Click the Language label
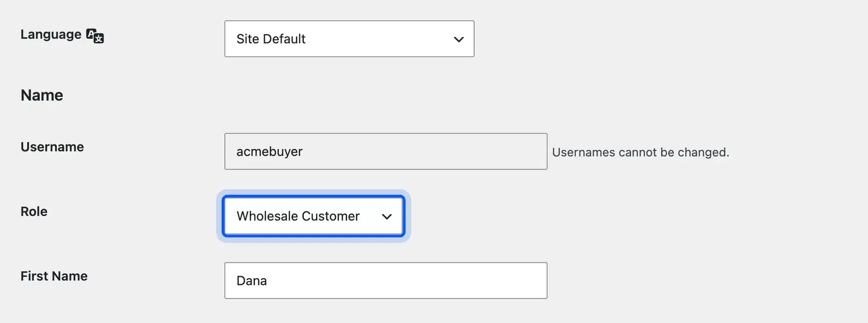868x323 pixels. click(51, 35)
